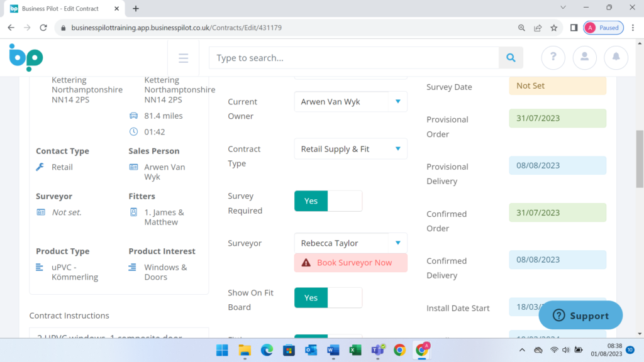Click the blue search magnifier button
644x362 pixels.
coord(511,58)
